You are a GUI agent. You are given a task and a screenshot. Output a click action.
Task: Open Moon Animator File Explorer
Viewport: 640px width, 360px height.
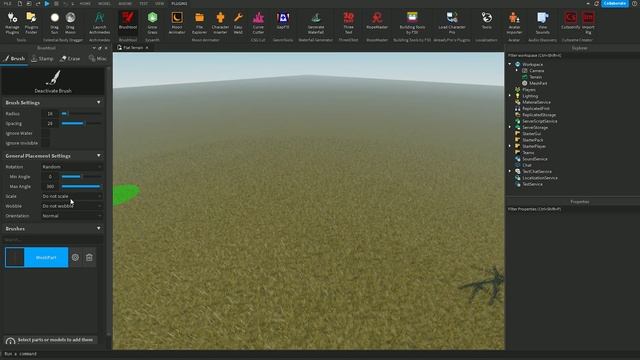pos(199,23)
